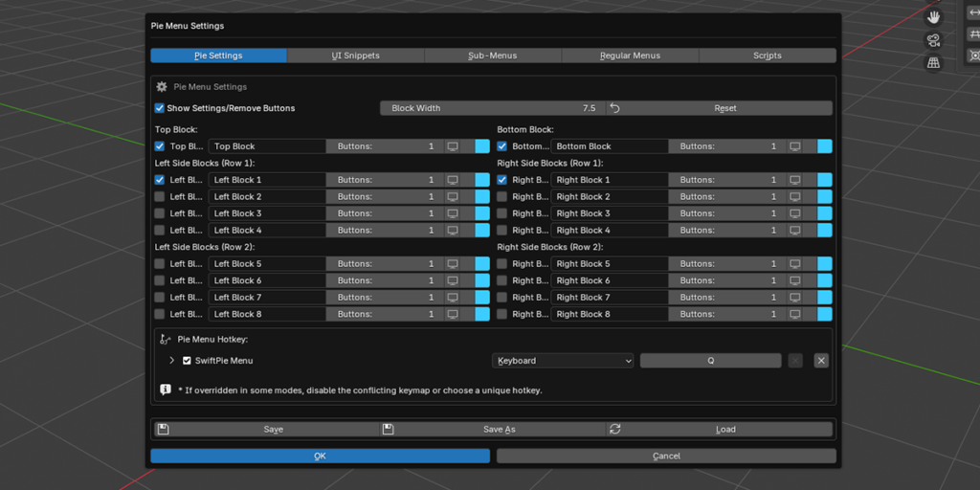This screenshot has width=980, height=490.
Task: Click the Reset block width button
Action: (720, 108)
